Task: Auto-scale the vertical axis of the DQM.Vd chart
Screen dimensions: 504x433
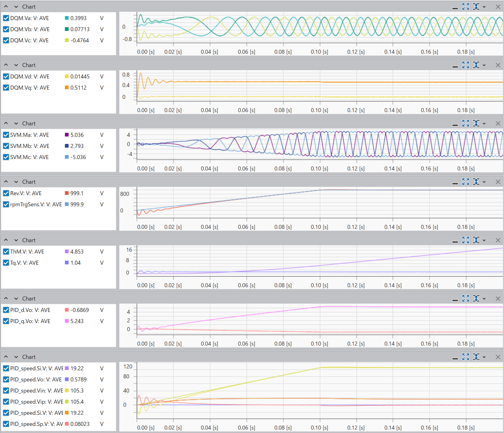Action: [x=476, y=65]
